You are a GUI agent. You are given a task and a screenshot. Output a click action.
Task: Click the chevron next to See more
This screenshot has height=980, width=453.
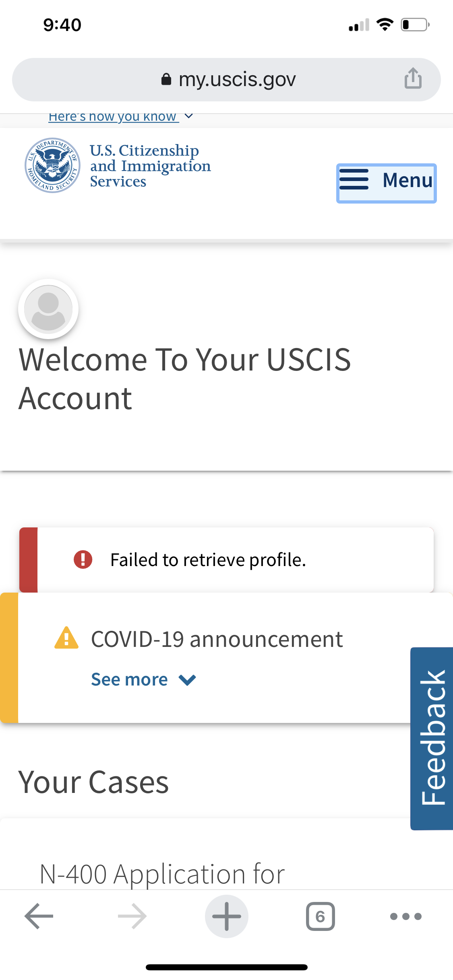coord(187,680)
